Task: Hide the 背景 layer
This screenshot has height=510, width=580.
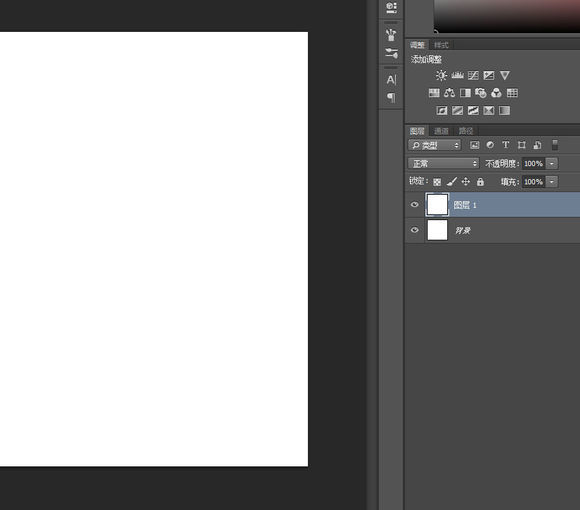Action: 415,230
